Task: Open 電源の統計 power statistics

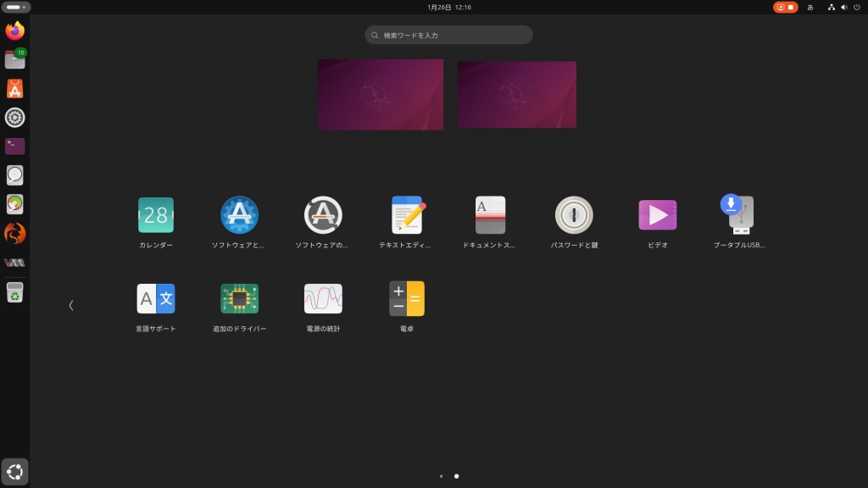Action: (323, 299)
